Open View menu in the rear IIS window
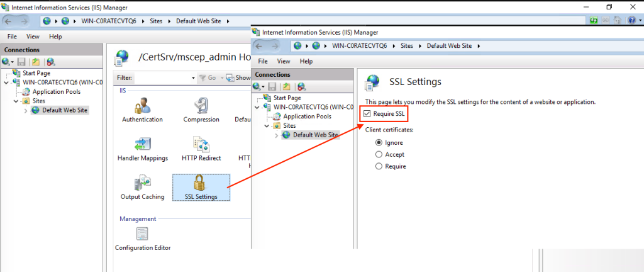 point(33,37)
